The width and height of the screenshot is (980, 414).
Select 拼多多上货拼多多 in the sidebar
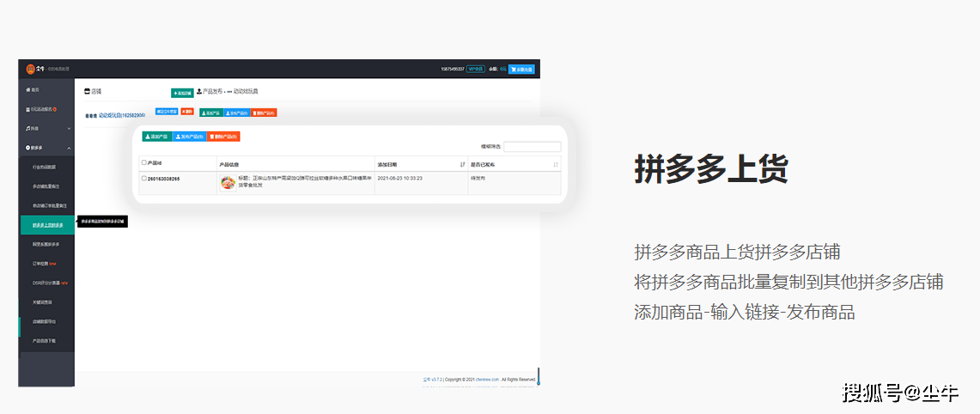pos(47,225)
